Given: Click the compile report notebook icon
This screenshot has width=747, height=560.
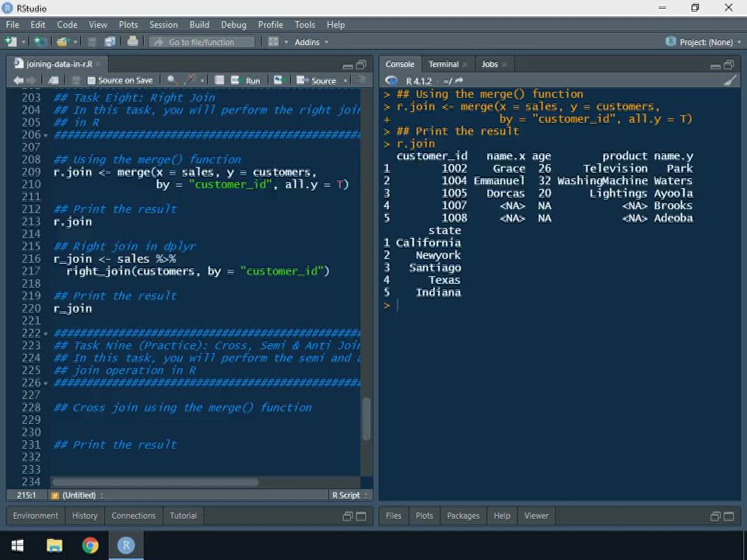Looking at the screenshot, I should point(219,80).
